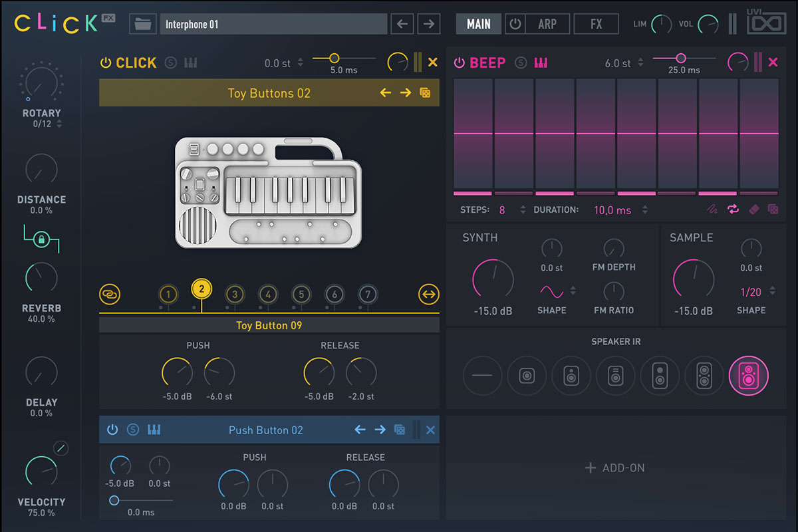
Task: Change the DURATION 10,0 ms stepper
Action: [644, 209]
